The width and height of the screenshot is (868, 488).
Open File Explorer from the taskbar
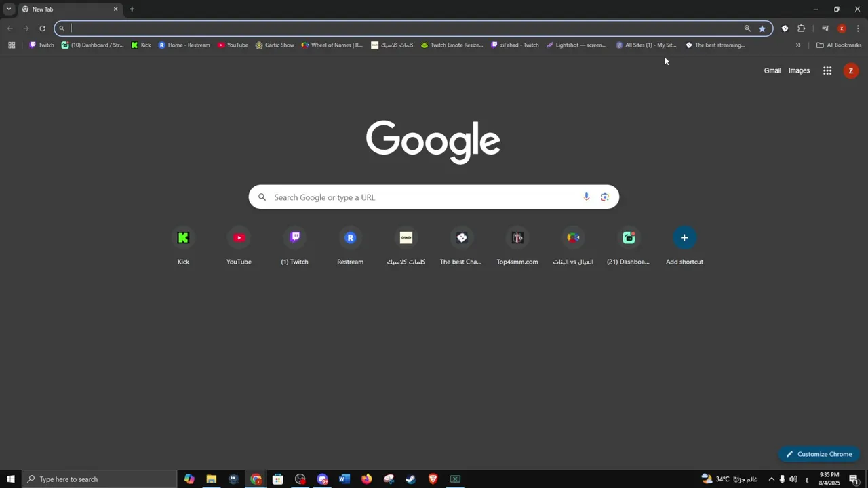pyautogui.click(x=212, y=479)
